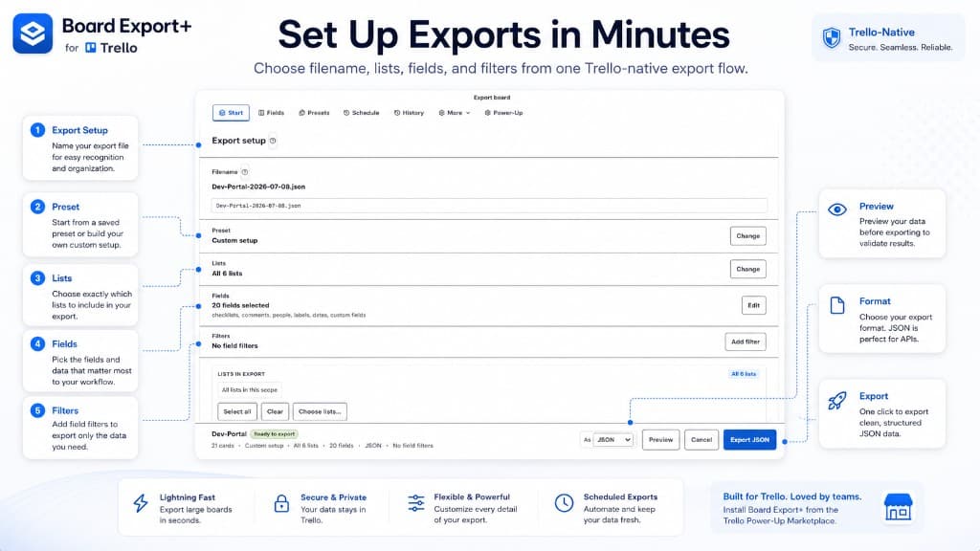Click the Preview button in the footer
The image size is (980, 551).
tap(660, 440)
